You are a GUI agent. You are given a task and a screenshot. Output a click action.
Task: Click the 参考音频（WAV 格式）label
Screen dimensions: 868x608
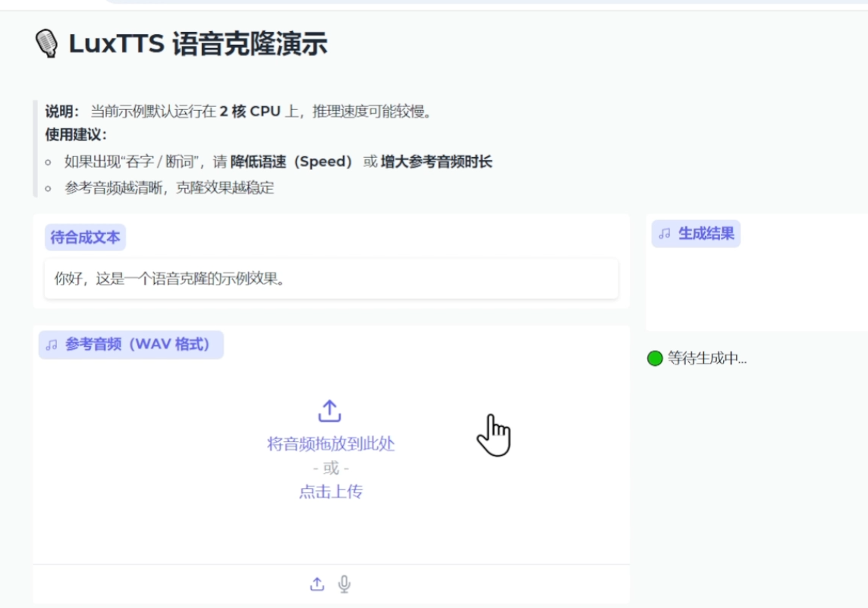(x=131, y=345)
